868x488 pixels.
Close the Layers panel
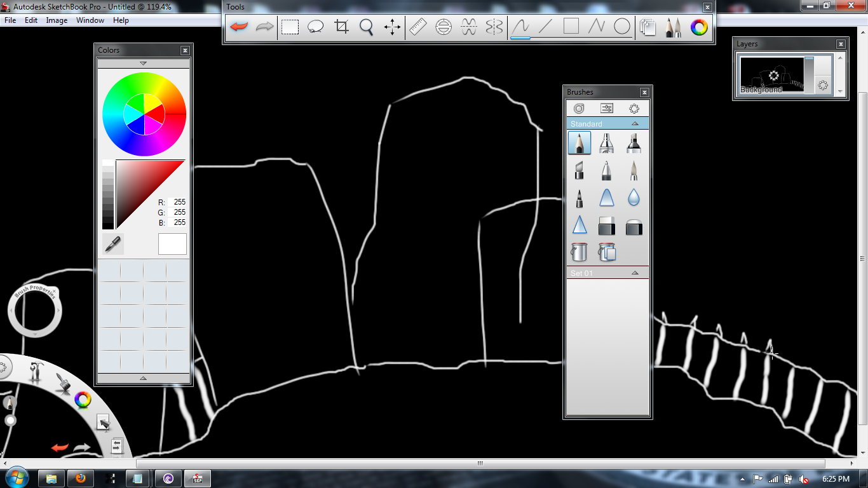pyautogui.click(x=841, y=44)
